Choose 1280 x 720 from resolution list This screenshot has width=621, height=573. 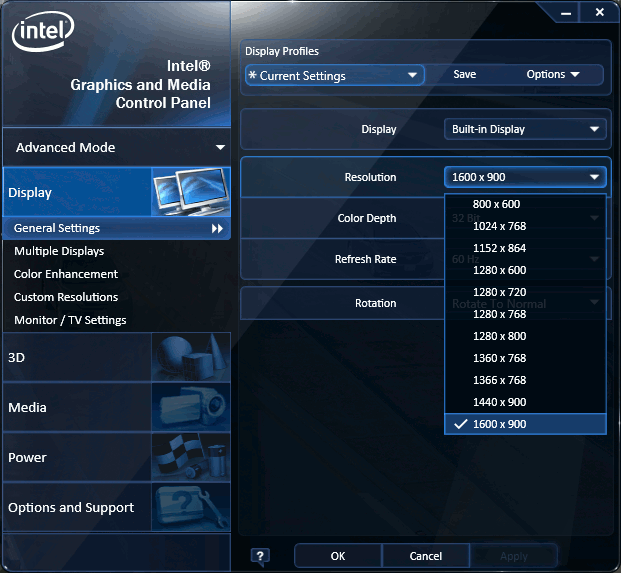pos(499,292)
